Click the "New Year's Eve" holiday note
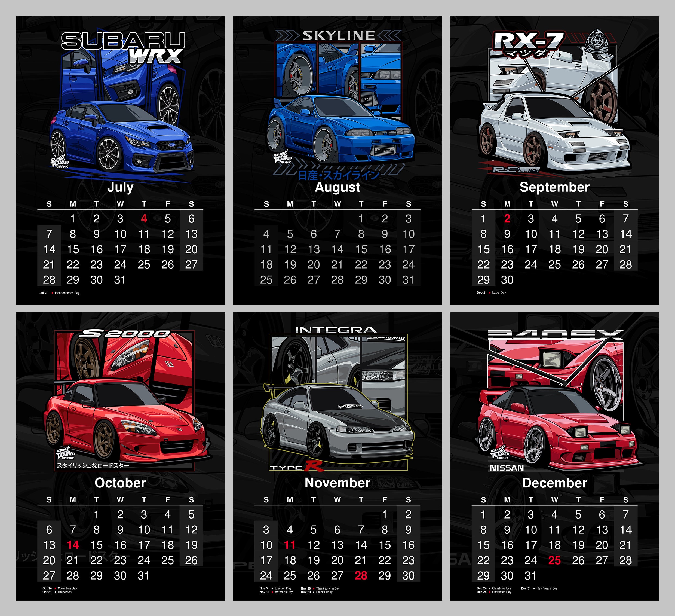The height and width of the screenshot is (616, 675). [547, 588]
